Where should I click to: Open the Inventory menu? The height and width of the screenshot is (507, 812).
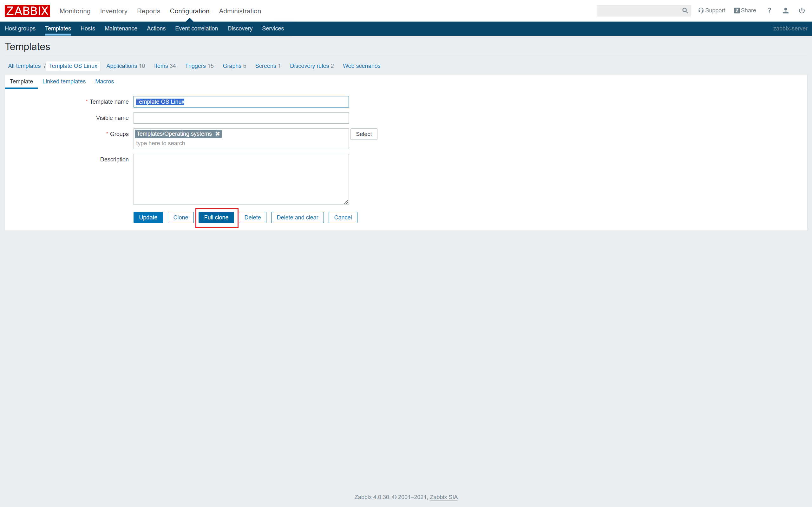click(114, 11)
